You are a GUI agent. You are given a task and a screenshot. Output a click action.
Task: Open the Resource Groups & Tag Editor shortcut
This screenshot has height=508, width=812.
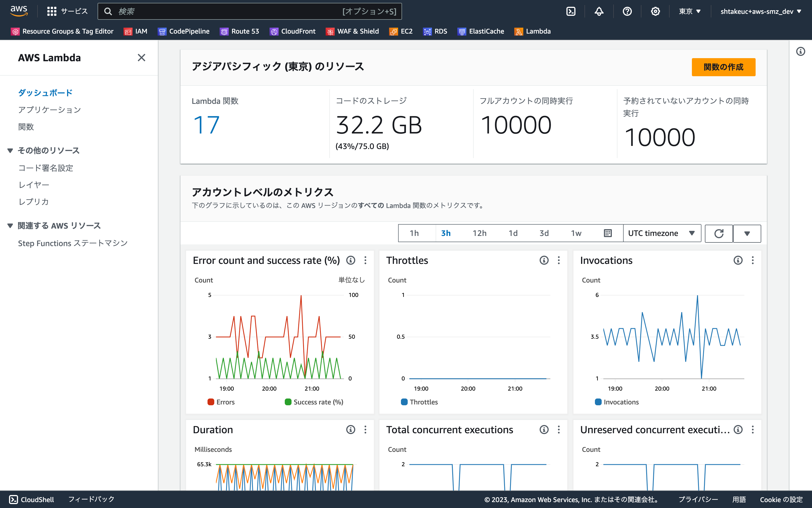point(62,31)
